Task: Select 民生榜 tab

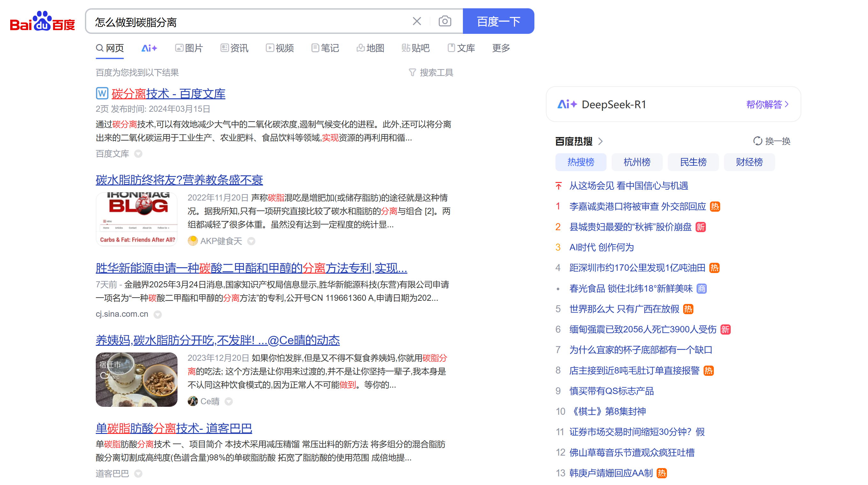Action: (x=693, y=162)
